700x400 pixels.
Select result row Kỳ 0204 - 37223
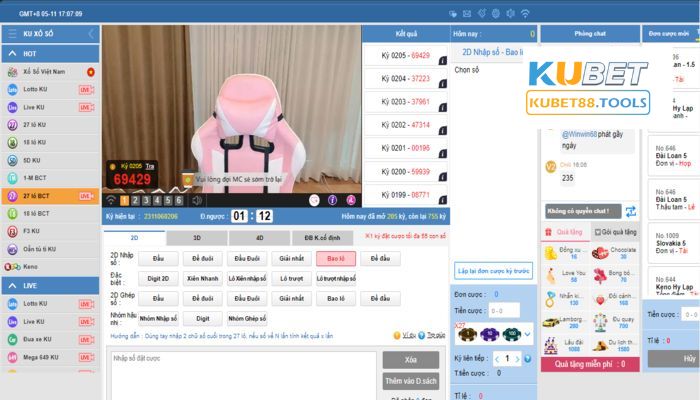coord(405,79)
